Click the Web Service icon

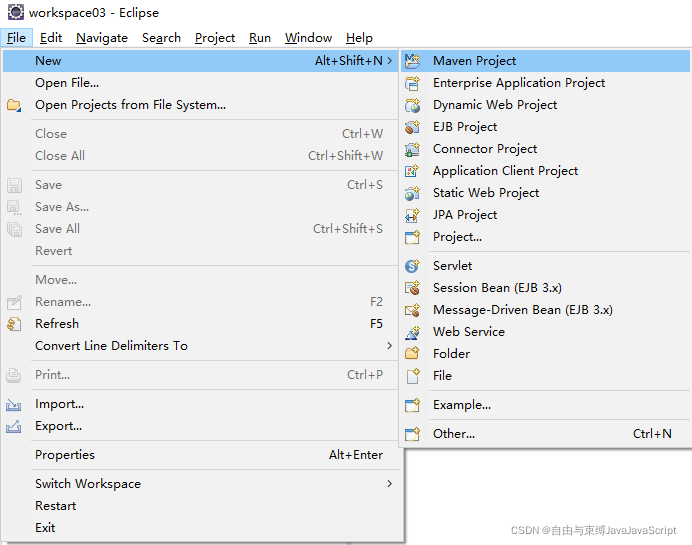click(x=412, y=332)
